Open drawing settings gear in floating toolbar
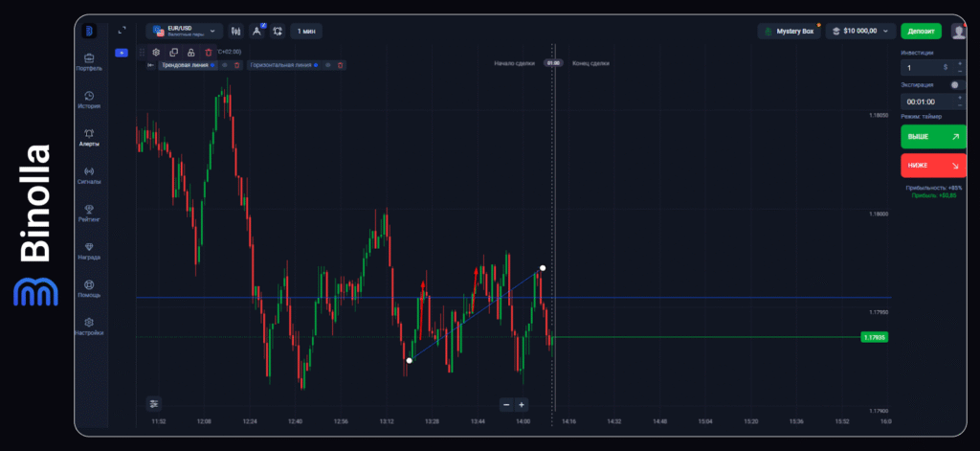The image size is (980, 451). [156, 52]
